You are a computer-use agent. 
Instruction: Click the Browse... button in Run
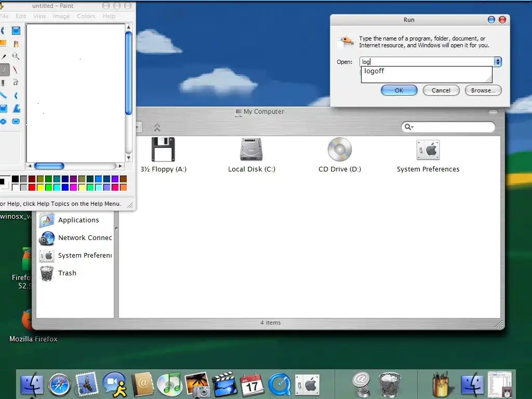coord(483,90)
